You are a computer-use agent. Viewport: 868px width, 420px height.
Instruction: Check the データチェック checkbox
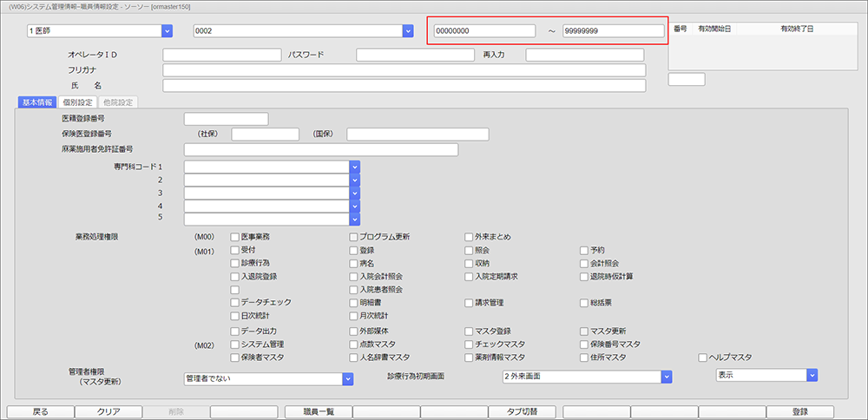pos(235,303)
